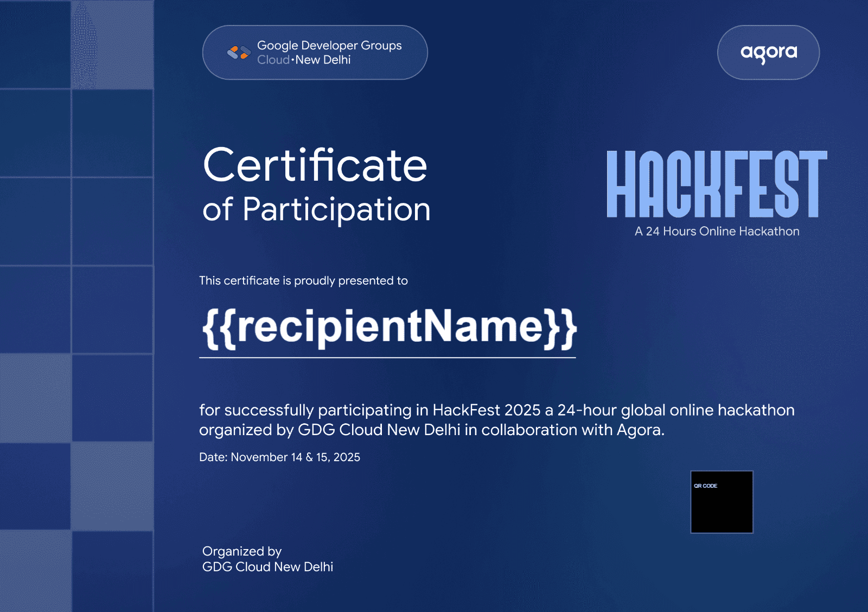The height and width of the screenshot is (612, 868).
Task: Click the line ending "in collaboration with Agora."
Action: (x=431, y=430)
